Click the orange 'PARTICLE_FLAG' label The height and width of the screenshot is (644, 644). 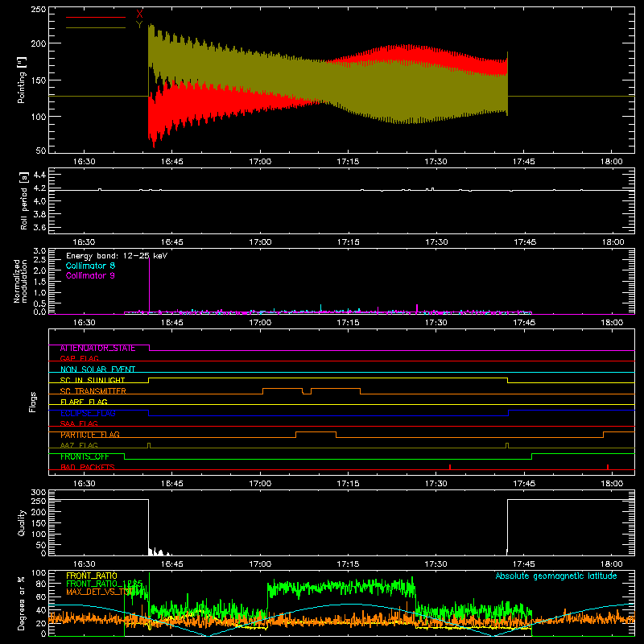pyautogui.click(x=90, y=435)
